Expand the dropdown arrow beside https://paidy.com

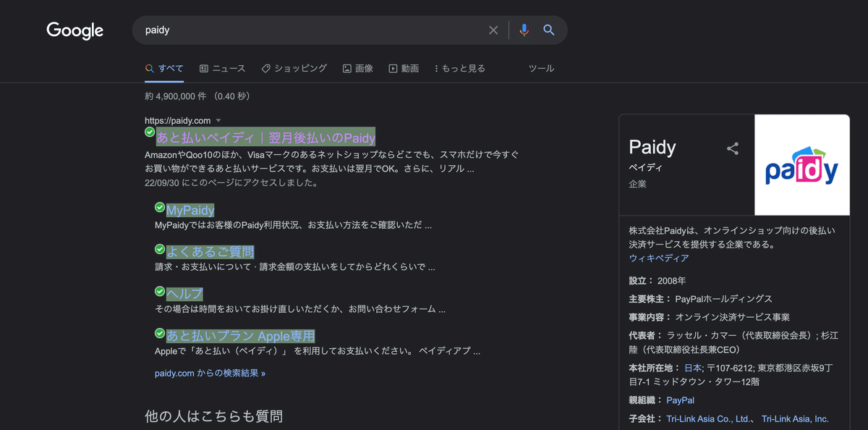point(218,120)
